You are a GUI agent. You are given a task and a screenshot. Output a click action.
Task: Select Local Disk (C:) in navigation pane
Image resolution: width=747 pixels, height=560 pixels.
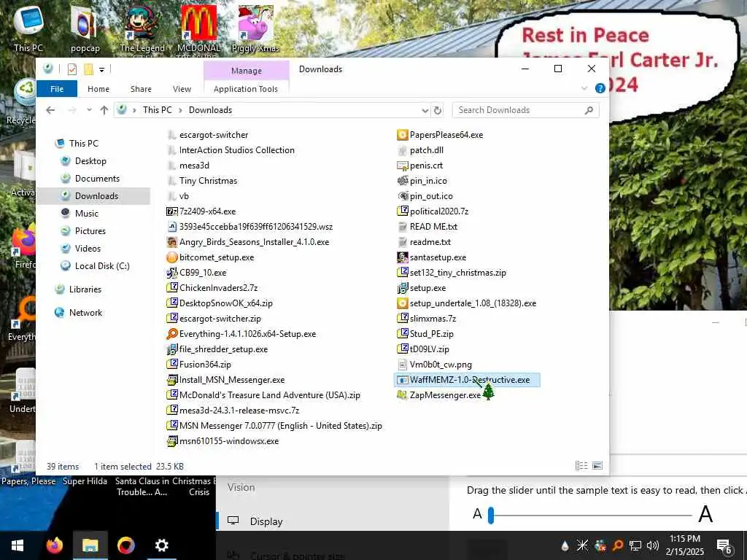coord(102,266)
